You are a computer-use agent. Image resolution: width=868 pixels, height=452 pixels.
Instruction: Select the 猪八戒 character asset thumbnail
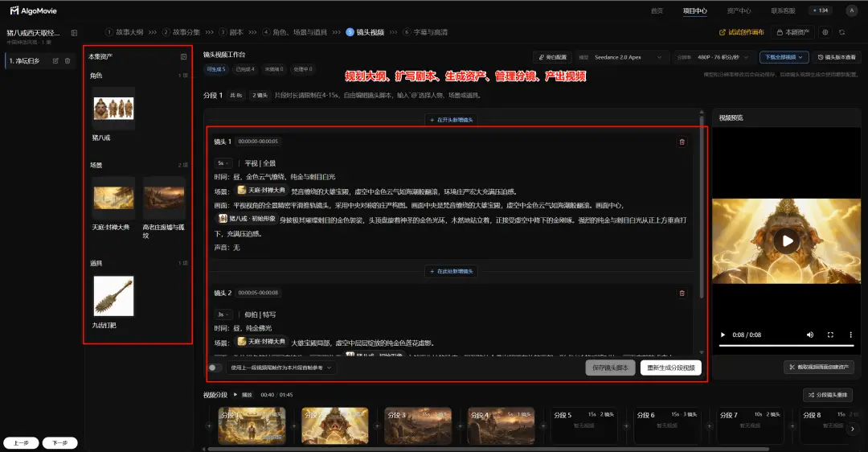pos(113,109)
